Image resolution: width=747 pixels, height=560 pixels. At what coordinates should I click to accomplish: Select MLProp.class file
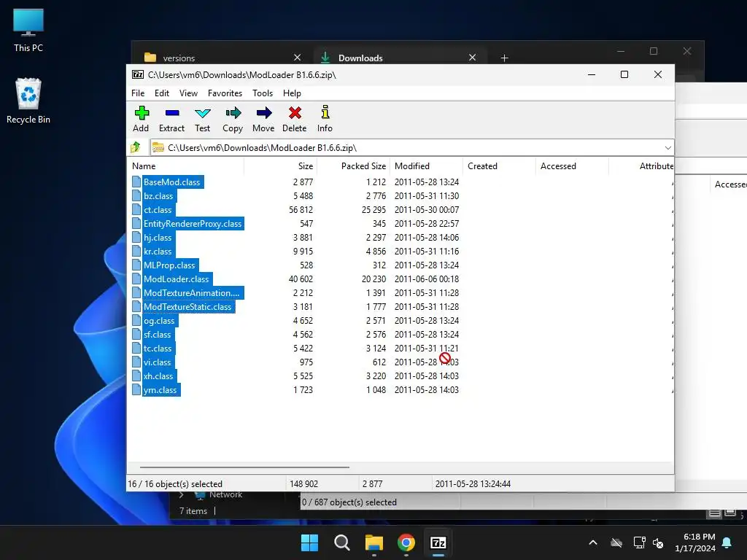click(169, 265)
